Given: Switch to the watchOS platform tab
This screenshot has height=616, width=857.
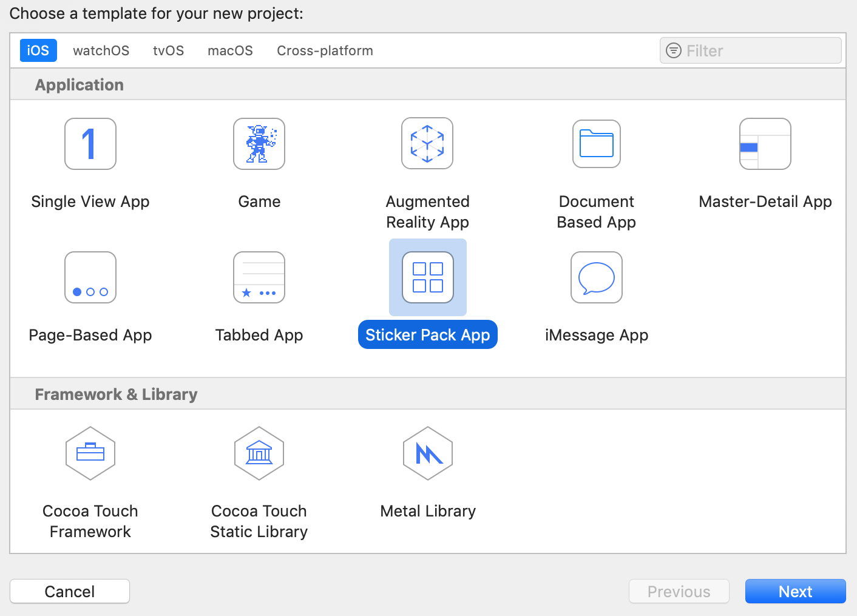Looking at the screenshot, I should (101, 50).
